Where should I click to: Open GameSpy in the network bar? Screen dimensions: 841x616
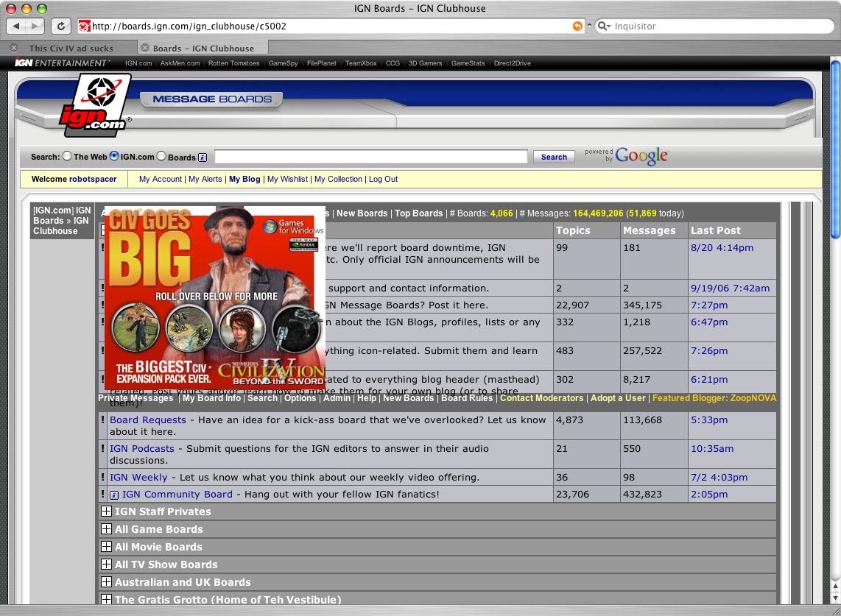pyautogui.click(x=284, y=63)
